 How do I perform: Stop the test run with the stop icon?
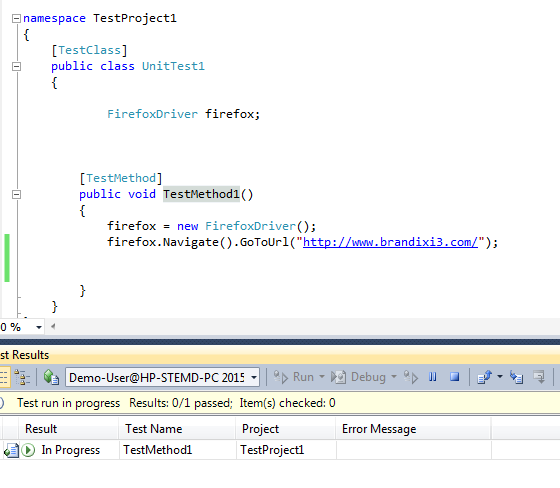(454, 377)
